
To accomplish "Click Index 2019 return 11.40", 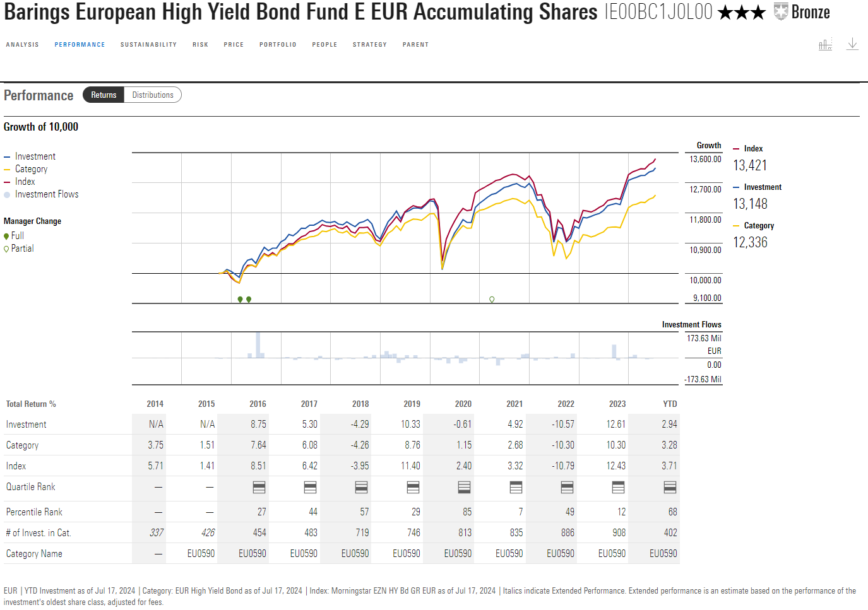I will pyautogui.click(x=410, y=466).
